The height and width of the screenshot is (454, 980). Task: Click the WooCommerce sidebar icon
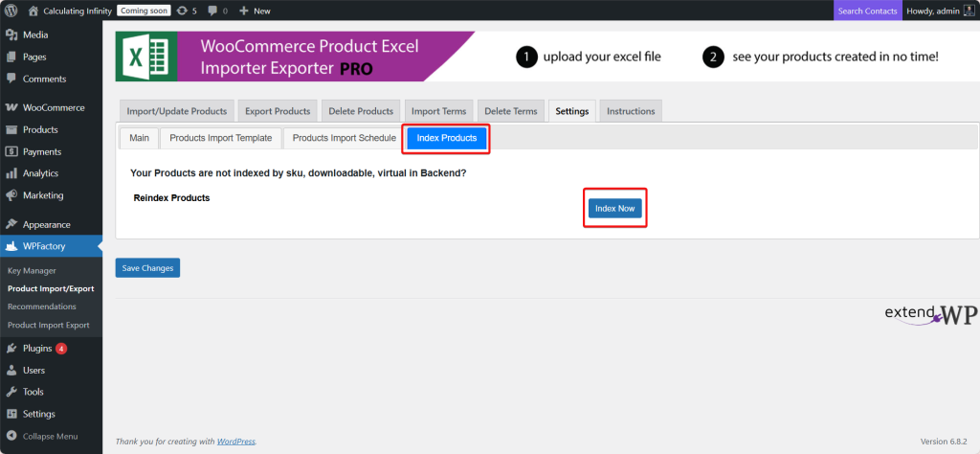[11, 107]
